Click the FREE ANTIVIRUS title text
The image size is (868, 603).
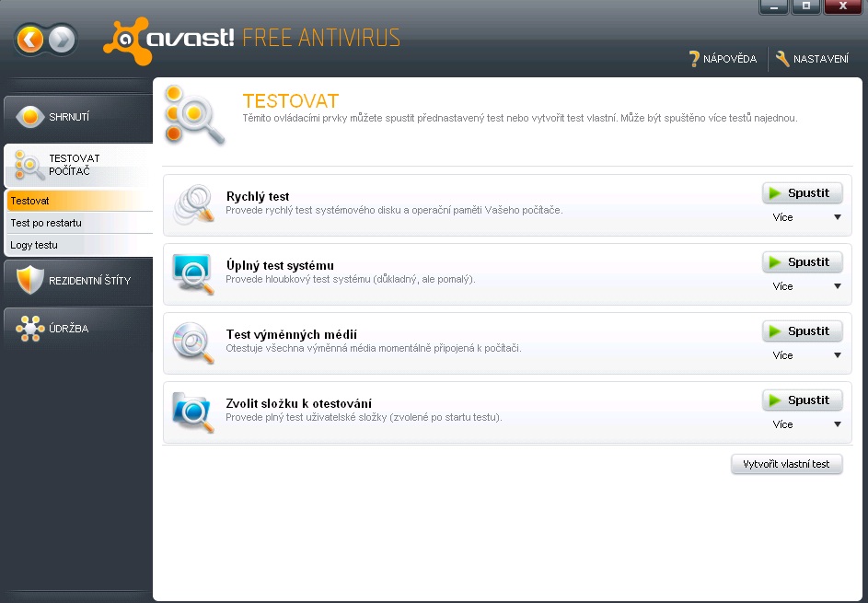click(x=321, y=39)
